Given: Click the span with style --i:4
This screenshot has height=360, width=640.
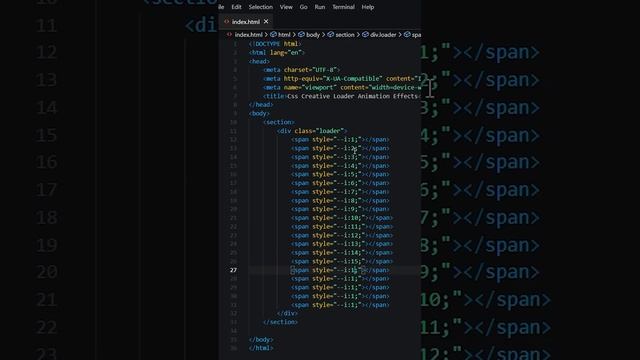Looking at the screenshot, I should 340,166.
